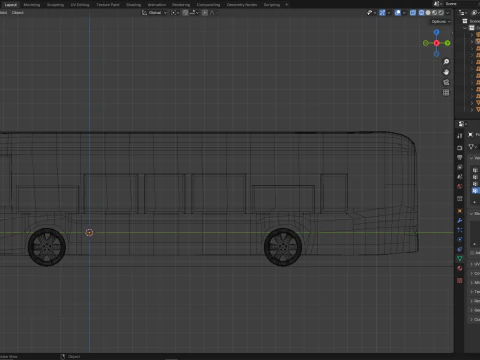Toggle proportional editing in viewport header
The image size is (480, 360).
coord(205,13)
